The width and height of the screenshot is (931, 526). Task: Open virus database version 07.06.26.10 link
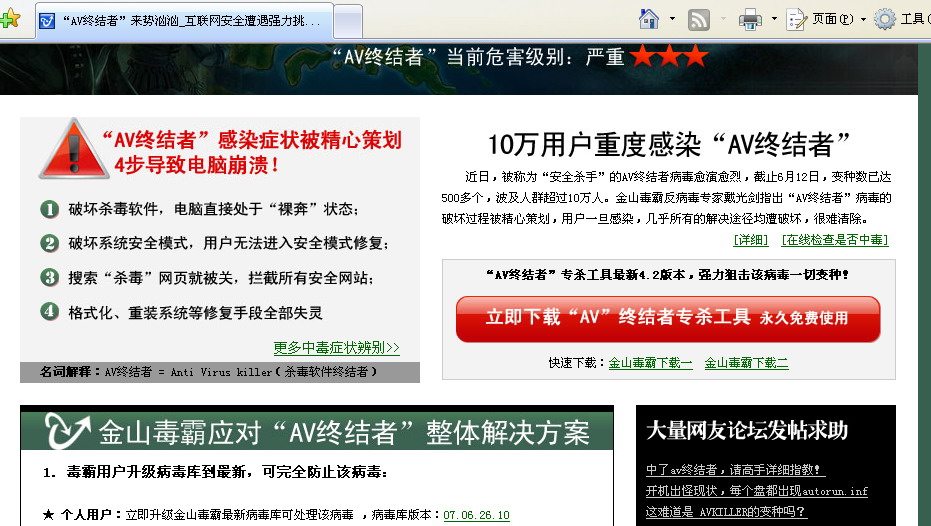(476, 515)
